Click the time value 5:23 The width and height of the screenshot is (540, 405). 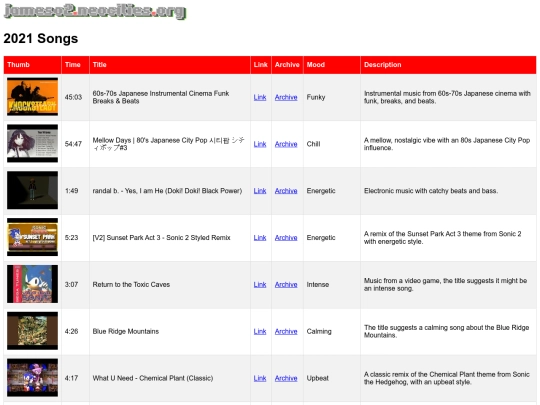coord(72,238)
